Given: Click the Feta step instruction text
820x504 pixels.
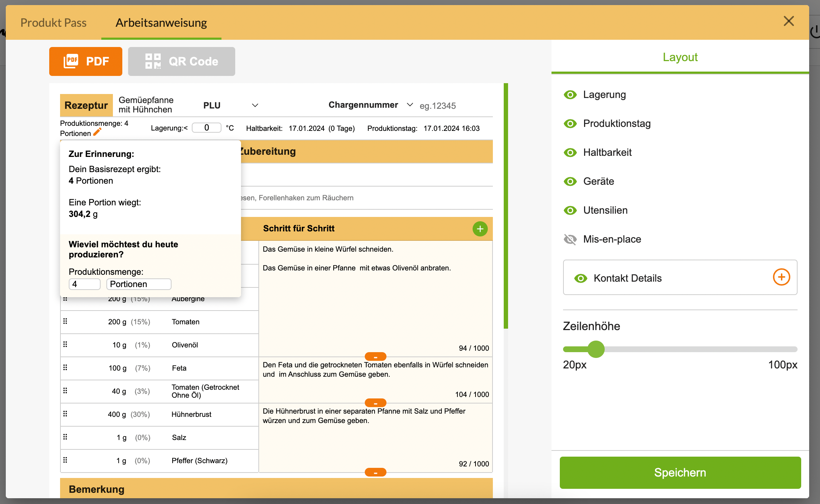Looking at the screenshot, I should click(375, 370).
